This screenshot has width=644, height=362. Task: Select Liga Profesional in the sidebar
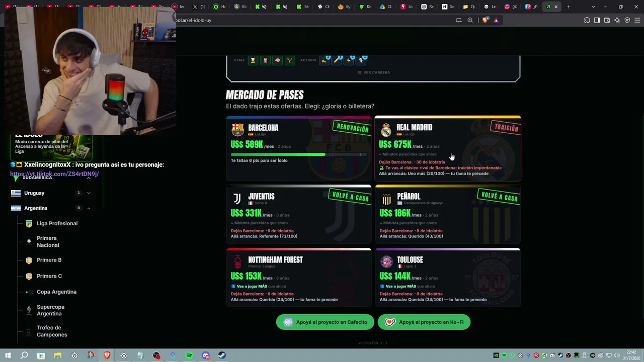[x=57, y=224]
